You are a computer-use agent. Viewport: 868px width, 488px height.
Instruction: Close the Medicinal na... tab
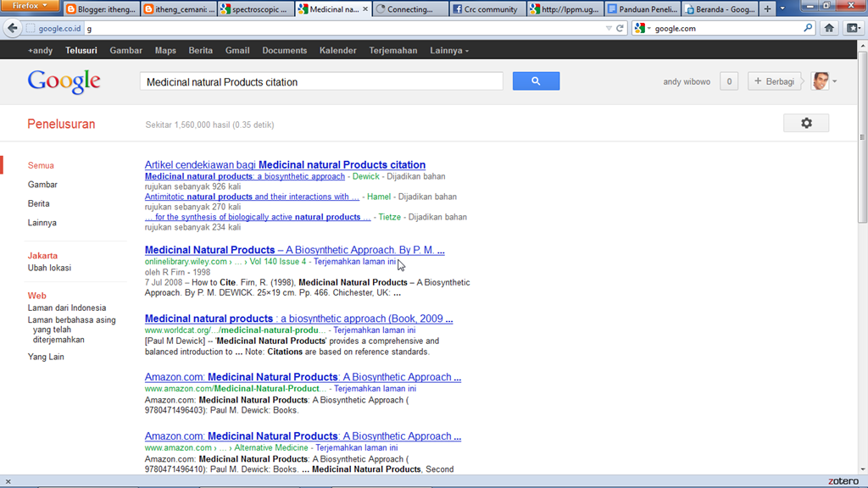(x=364, y=8)
